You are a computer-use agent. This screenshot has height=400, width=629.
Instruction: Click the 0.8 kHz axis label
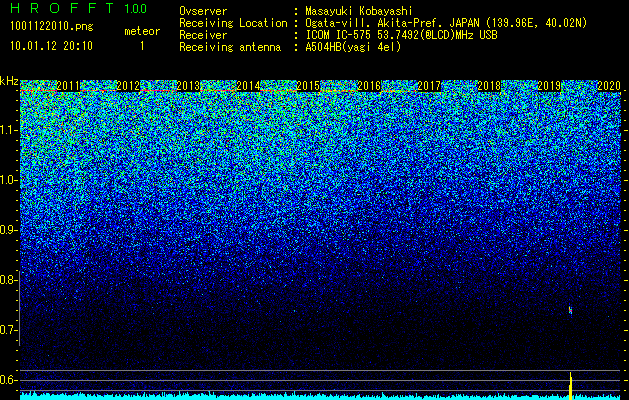click(7, 280)
